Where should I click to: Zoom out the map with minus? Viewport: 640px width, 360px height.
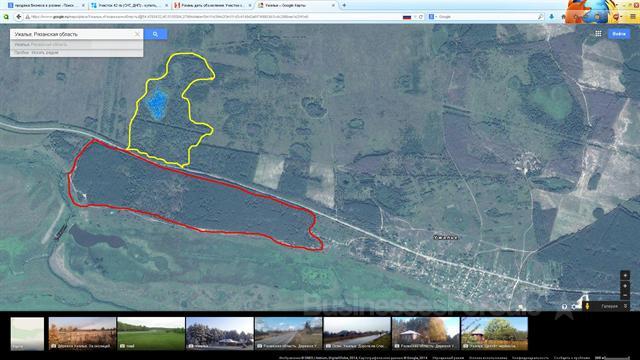(x=625, y=295)
